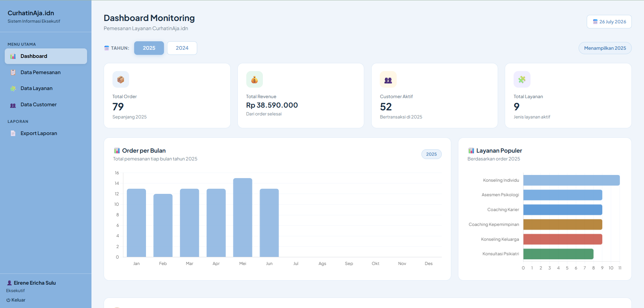Click the 26 July 2026 date badge
This screenshot has height=308, width=644.
609,22
